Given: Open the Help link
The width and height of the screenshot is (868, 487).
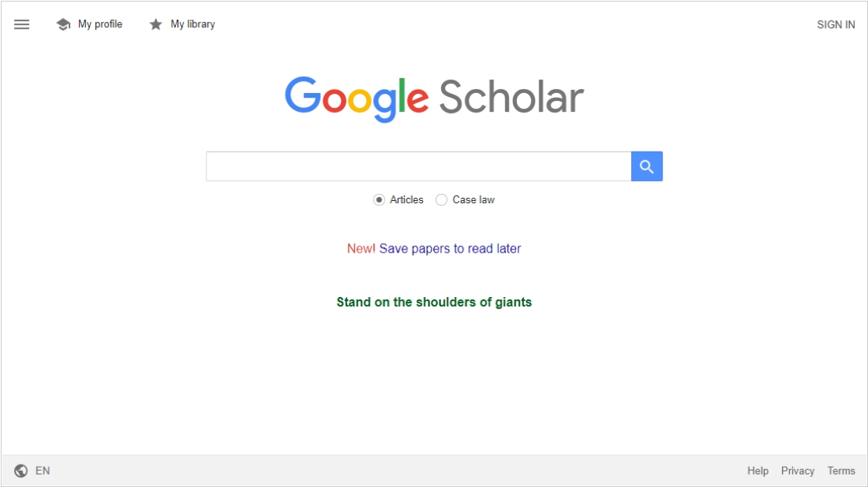Looking at the screenshot, I should 758,471.
